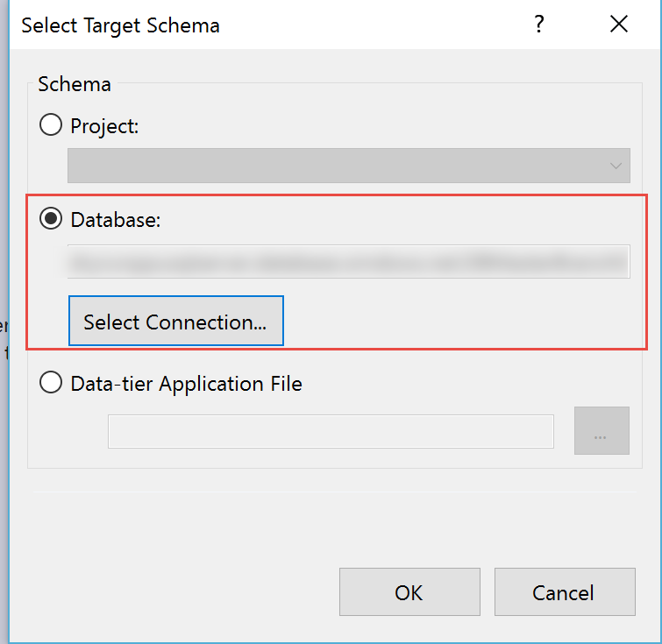Click the Select Target Schema title text
The height and width of the screenshot is (644, 662).
[x=120, y=25]
